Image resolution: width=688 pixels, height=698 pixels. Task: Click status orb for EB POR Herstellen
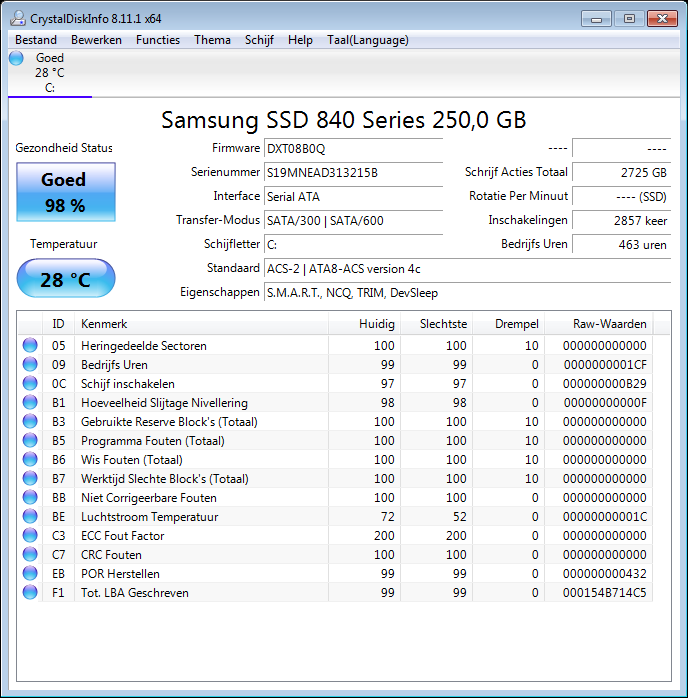[30, 573]
